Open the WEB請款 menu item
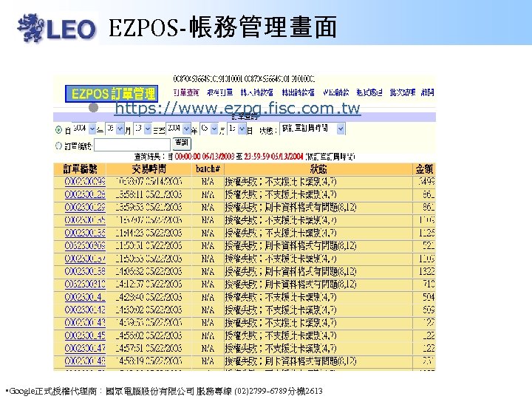The image size is (532, 399). 336,92
